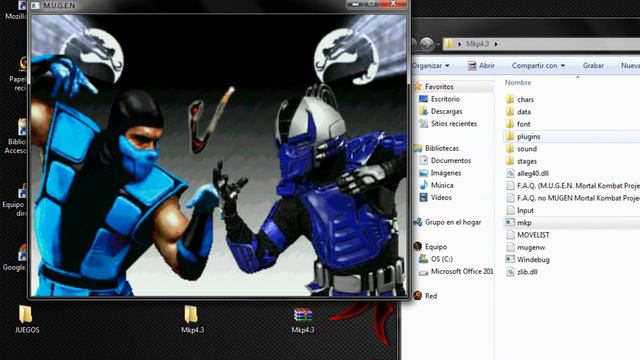Select zlib.dll file icon
This screenshot has width=640, height=360.
click(x=510, y=271)
